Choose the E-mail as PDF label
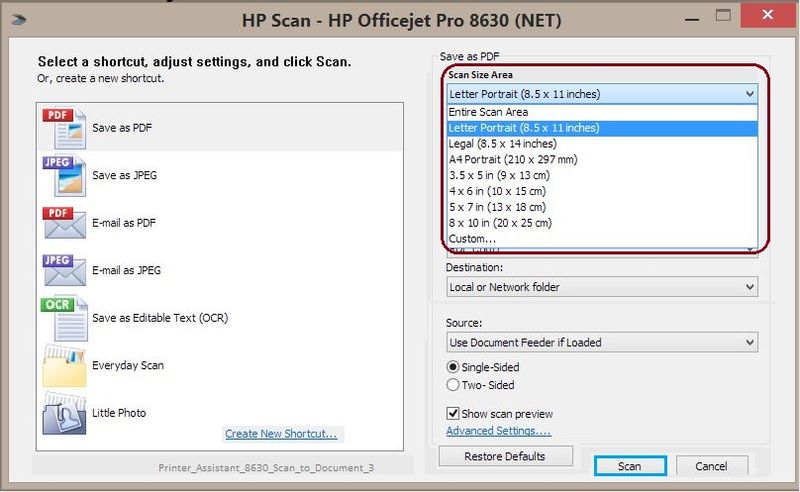 click(124, 223)
